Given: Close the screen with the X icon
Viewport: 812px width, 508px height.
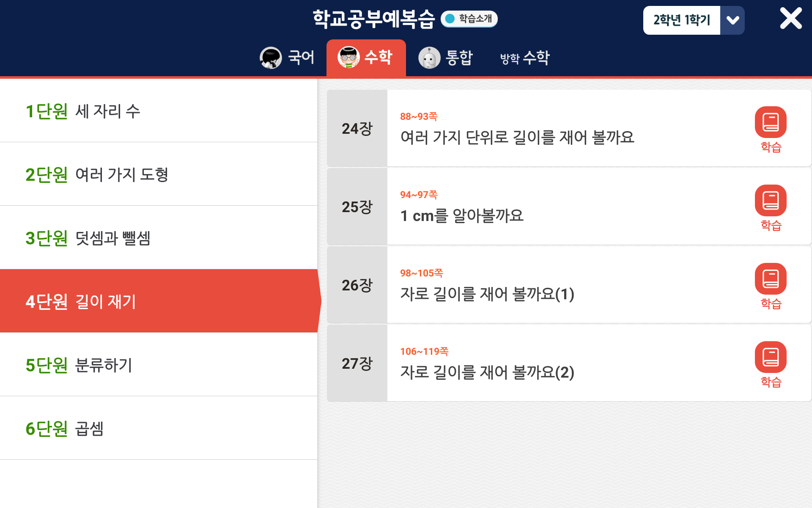Looking at the screenshot, I should (790, 19).
